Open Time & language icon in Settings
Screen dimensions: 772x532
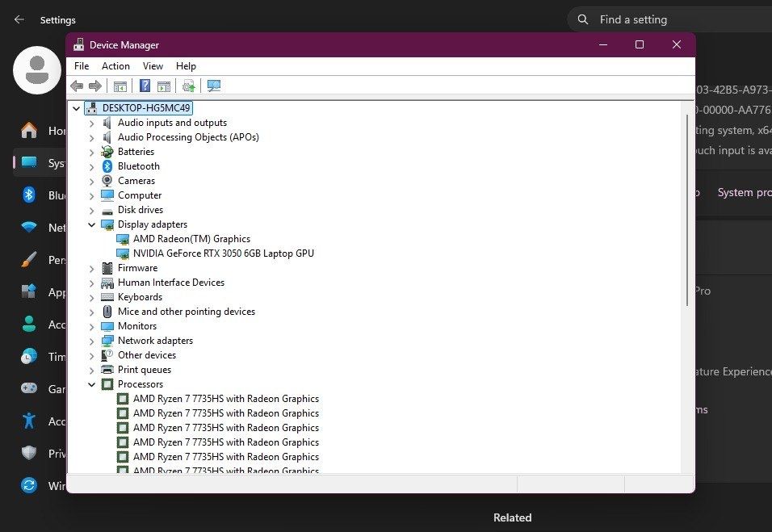click(x=29, y=356)
